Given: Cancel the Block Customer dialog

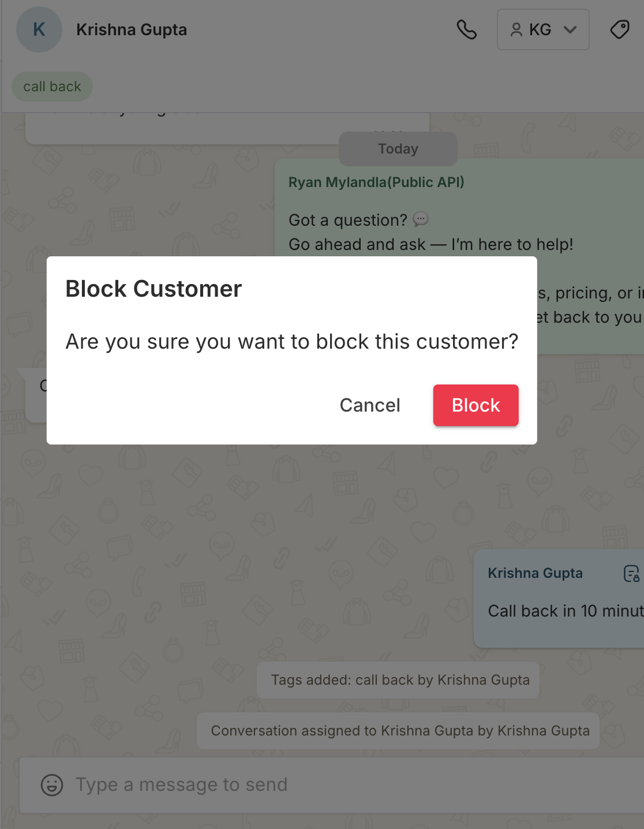Looking at the screenshot, I should pos(370,405).
